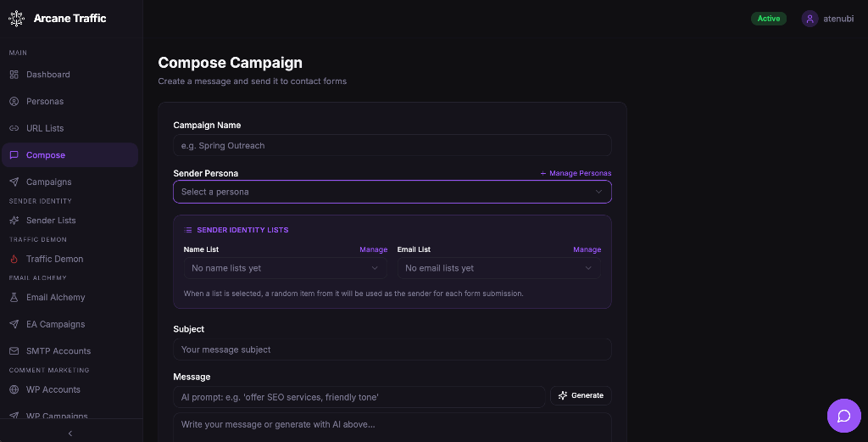Click the Generate button
The width and height of the screenshot is (868, 442).
(x=581, y=395)
